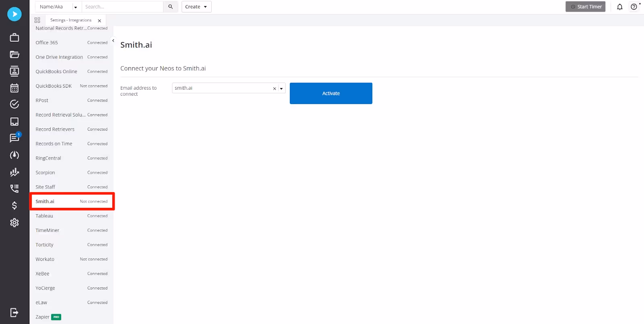Screen dimensions: 644x324
Task: Open the chat messages icon with badge
Action: (14, 138)
